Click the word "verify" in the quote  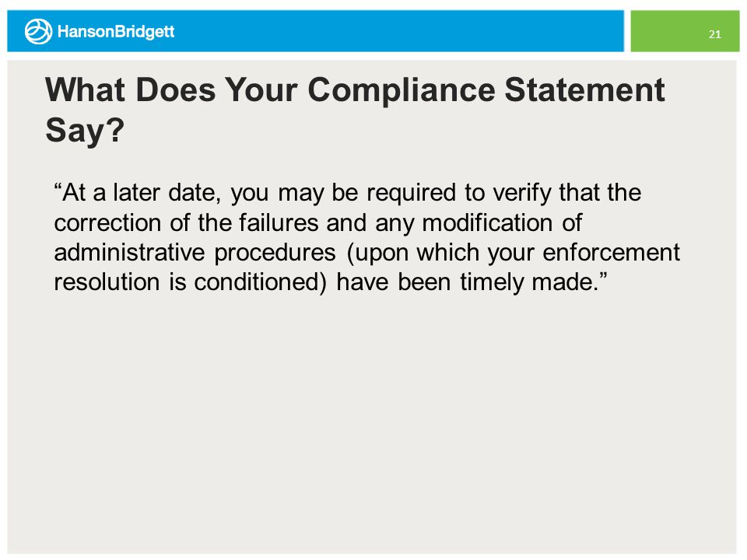pyautogui.click(x=521, y=194)
